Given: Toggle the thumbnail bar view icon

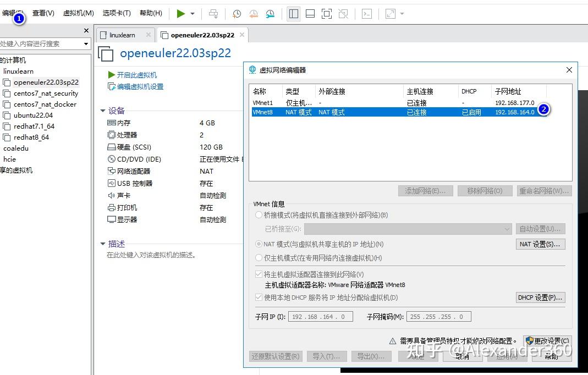Looking at the screenshot, I should (x=310, y=14).
